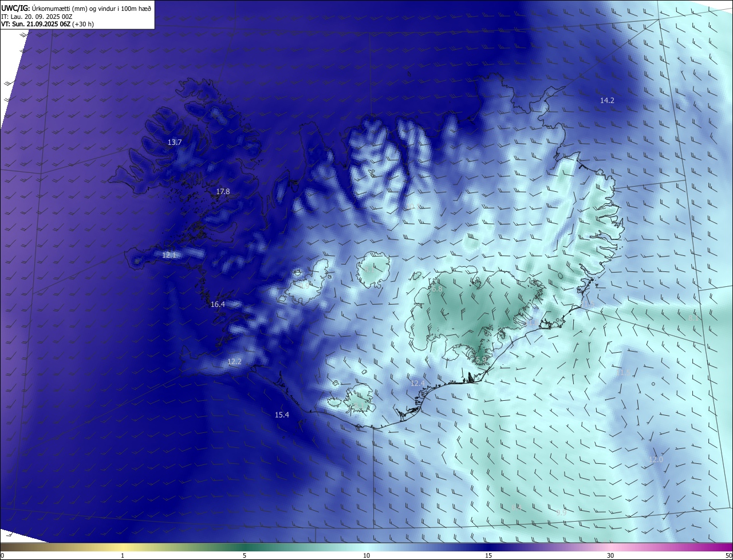
Task: Click the 30 tick on the colour scale
Action: pyautogui.click(x=610, y=555)
